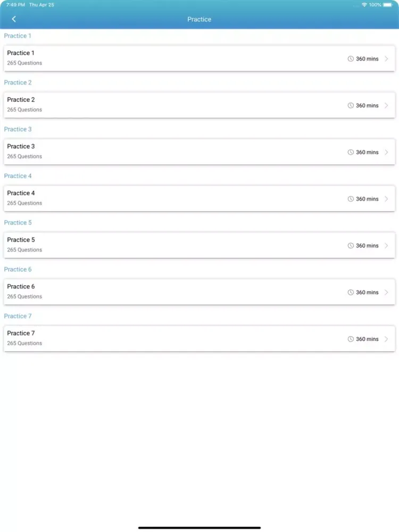Tap the back arrow in the navigation bar
This screenshot has width=399, height=532.
(14, 19)
